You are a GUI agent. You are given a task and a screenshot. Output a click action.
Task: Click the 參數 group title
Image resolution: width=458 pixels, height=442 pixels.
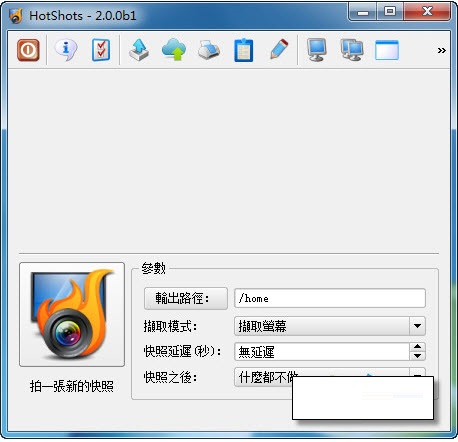(x=153, y=268)
